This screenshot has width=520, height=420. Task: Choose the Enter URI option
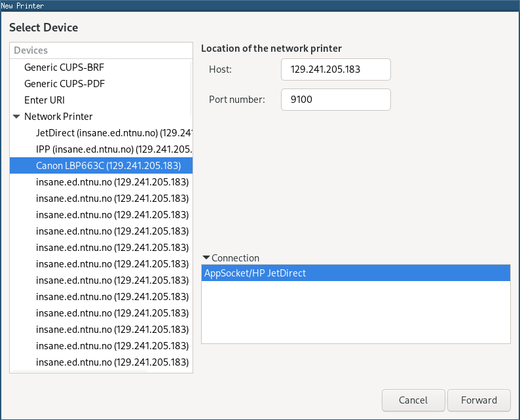45,100
